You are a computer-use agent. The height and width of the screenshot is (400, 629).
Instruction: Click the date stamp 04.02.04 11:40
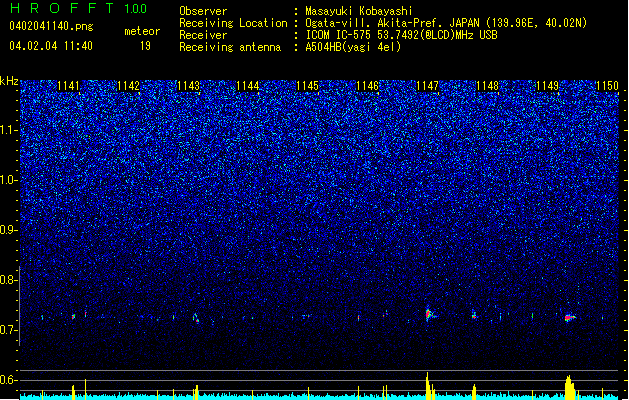51,46
